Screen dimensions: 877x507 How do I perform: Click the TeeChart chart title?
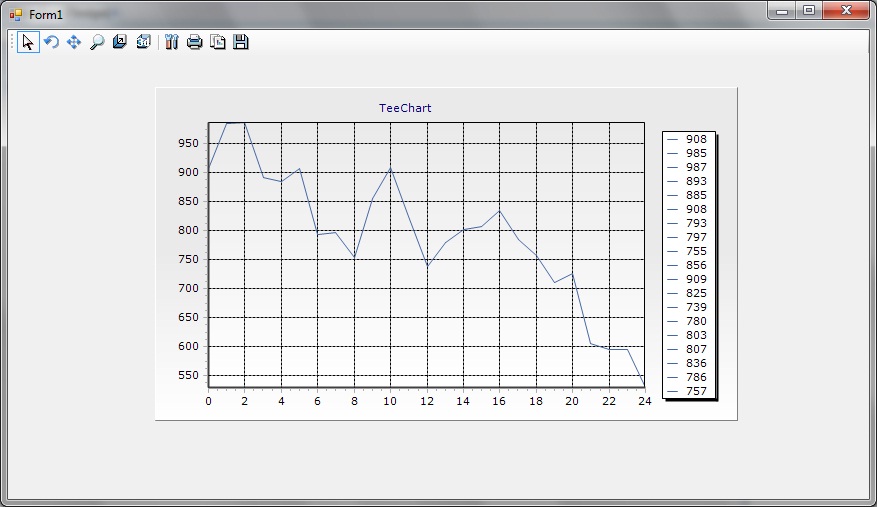405,108
